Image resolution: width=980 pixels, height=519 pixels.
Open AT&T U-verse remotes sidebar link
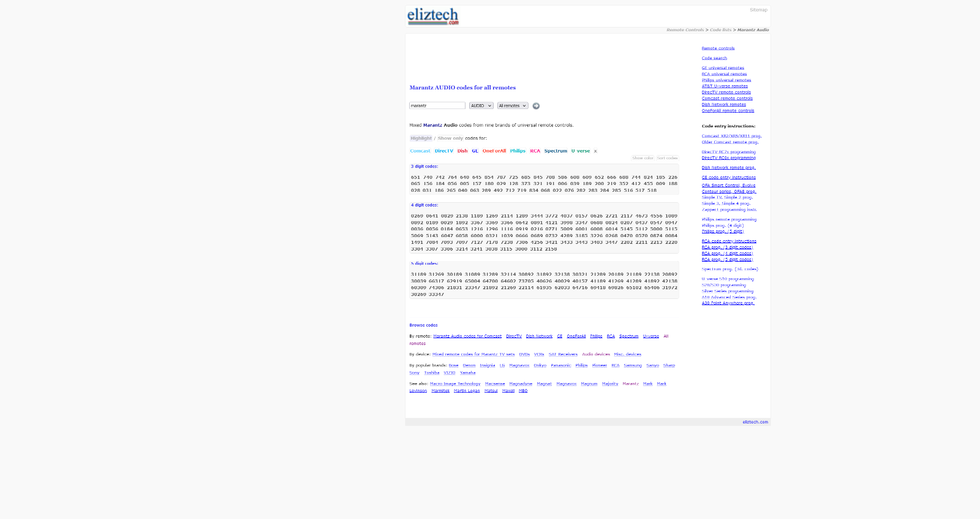pos(725,86)
